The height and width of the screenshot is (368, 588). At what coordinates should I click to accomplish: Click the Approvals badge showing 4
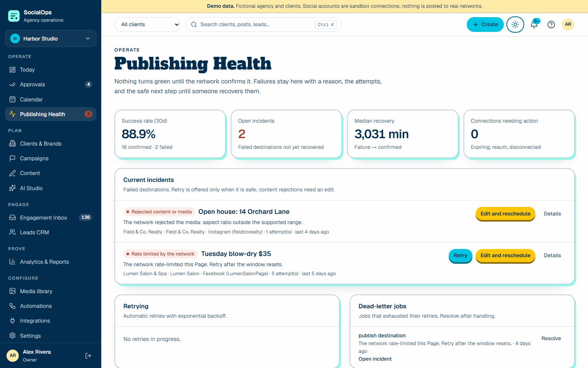point(88,85)
